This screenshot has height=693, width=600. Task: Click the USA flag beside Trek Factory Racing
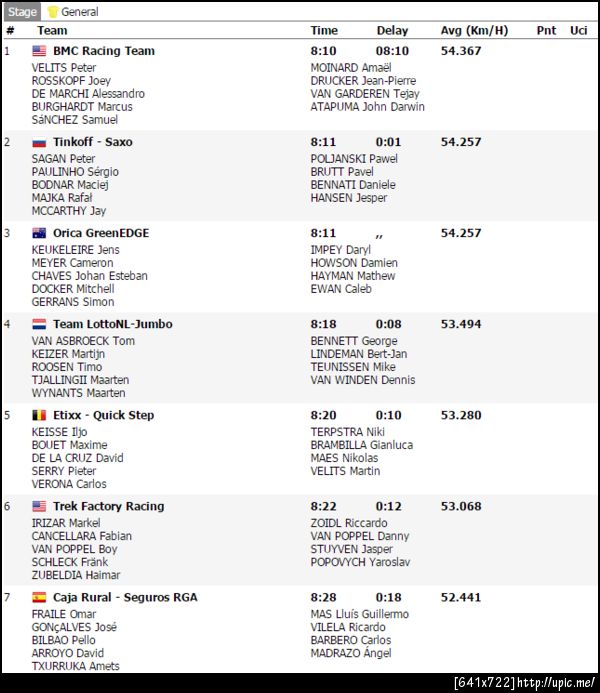pos(39,506)
